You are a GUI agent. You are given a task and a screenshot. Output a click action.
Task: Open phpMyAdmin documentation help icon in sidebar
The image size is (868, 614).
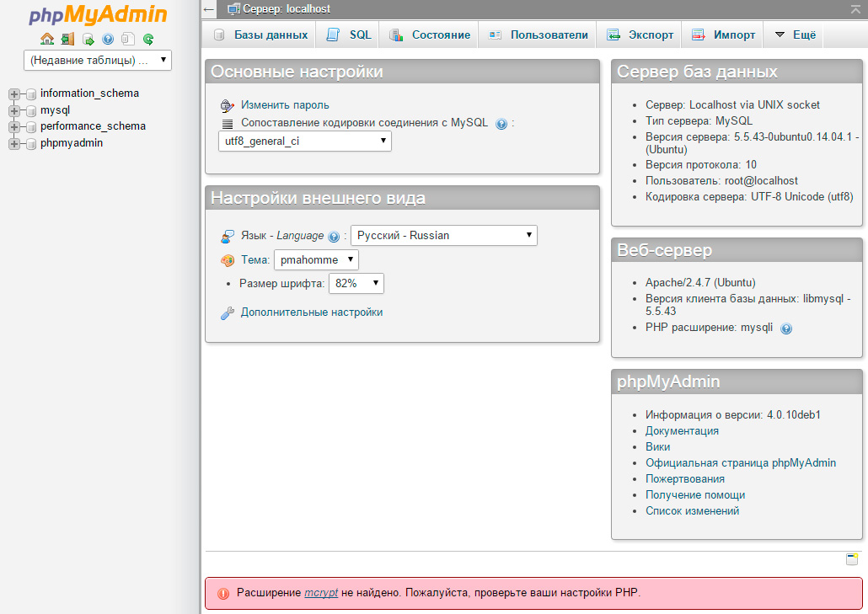point(108,39)
